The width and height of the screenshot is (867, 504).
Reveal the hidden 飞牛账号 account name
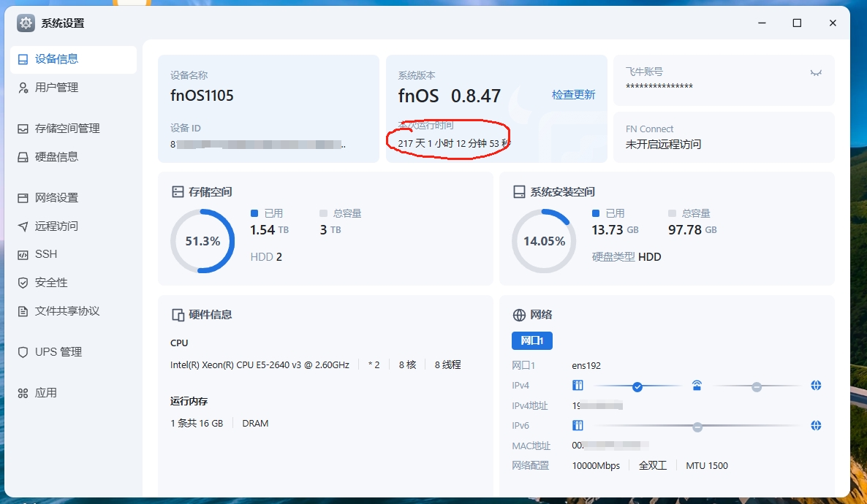tap(816, 73)
